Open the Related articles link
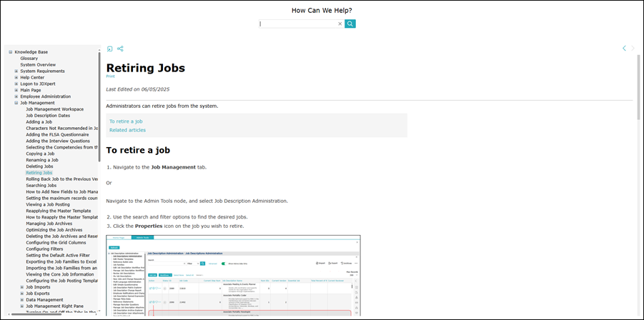The width and height of the screenshot is (644, 320). pyautogui.click(x=127, y=130)
